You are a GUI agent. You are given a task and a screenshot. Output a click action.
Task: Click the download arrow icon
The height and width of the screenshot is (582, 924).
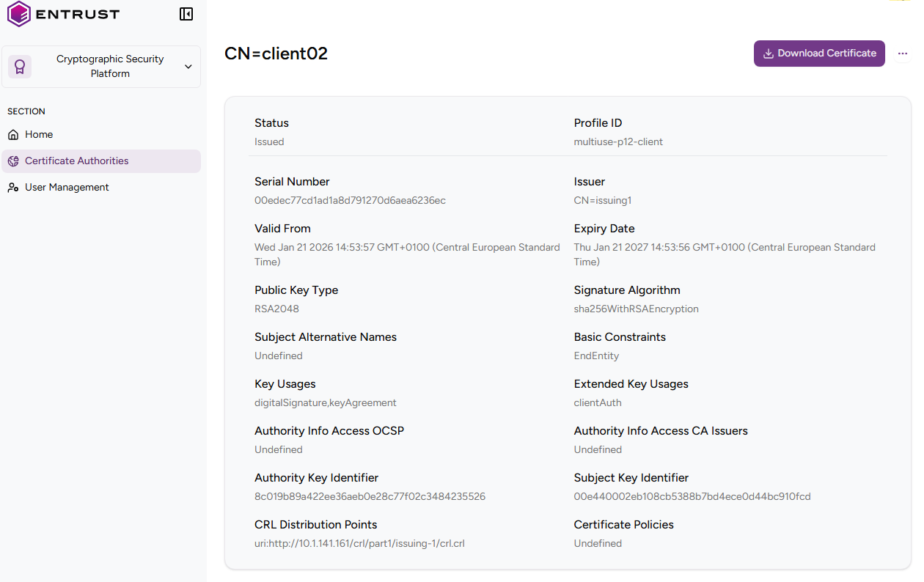pos(769,54)
